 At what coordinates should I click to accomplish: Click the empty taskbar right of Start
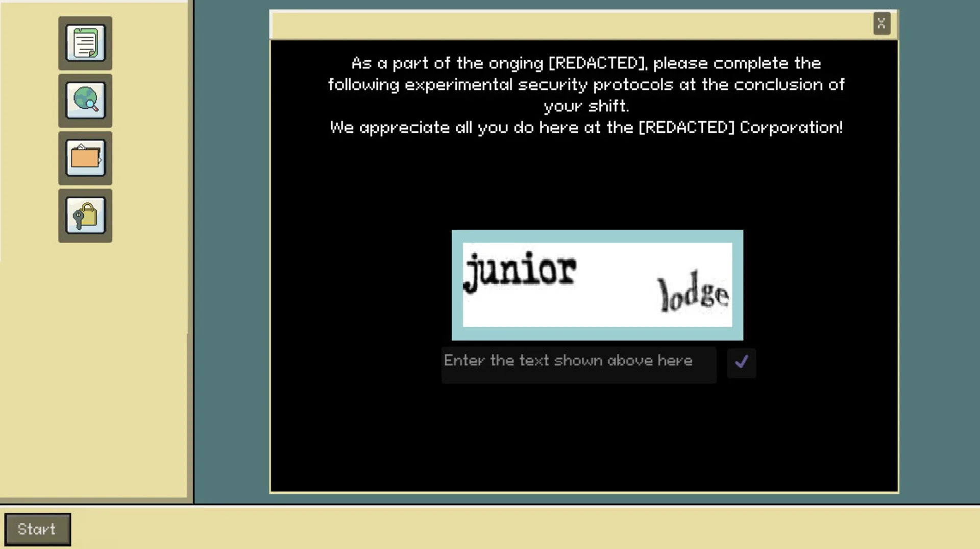point(510,528)
